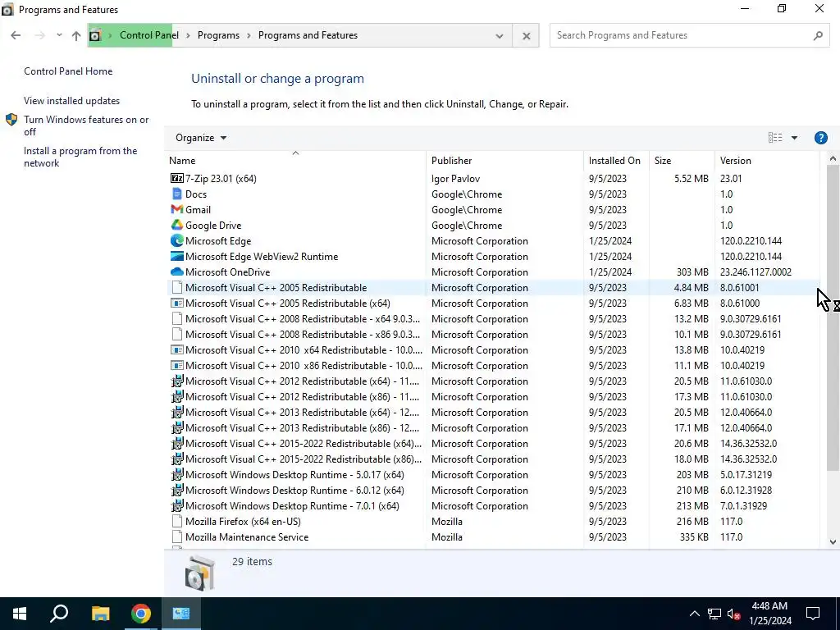Click the list scrollbar down arrow
Viewport: 840px width, 630px height.
[833, 541]
